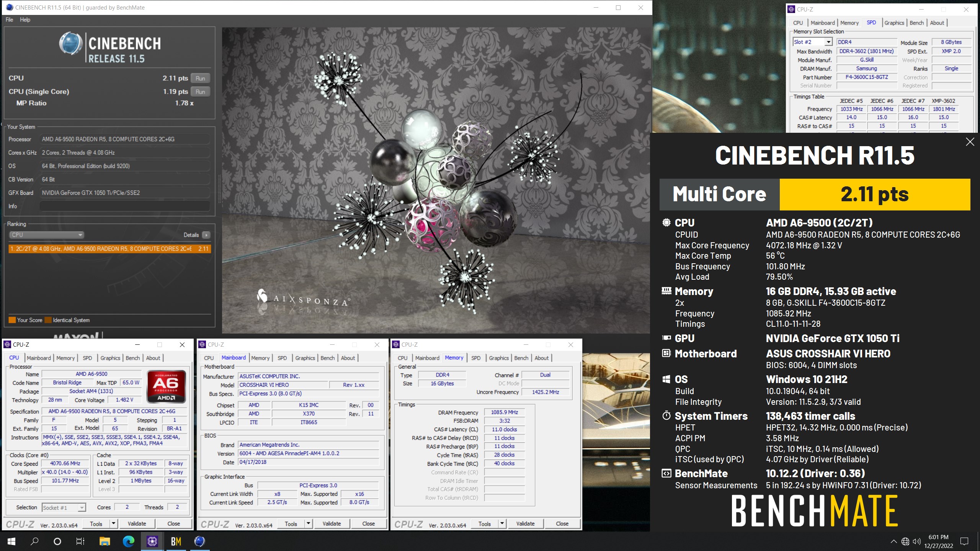The image size is (980, 551).
Task: Switch to BenchMate taskbar icon
Action: tap(176, 541)
